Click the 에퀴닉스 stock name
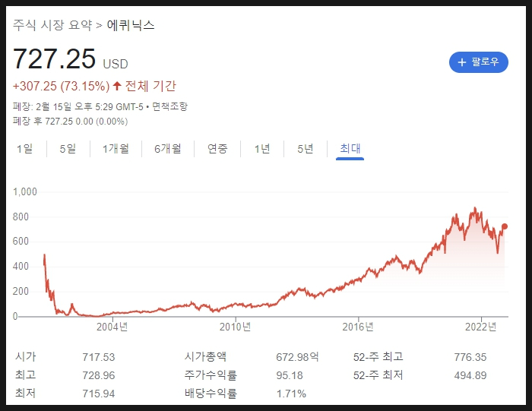This screenshot has height=411, width=532. coord(131,25)
